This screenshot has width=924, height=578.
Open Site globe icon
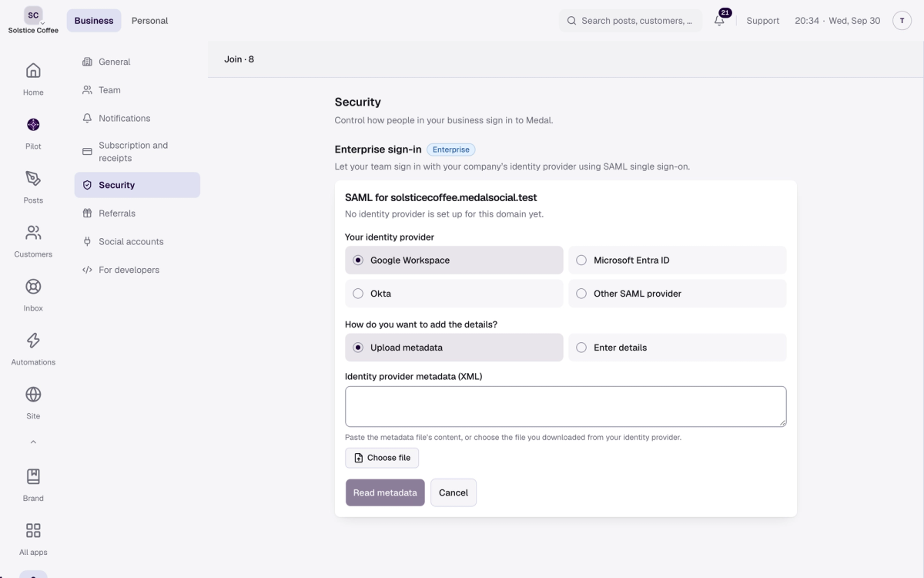(x=33, y=395)
